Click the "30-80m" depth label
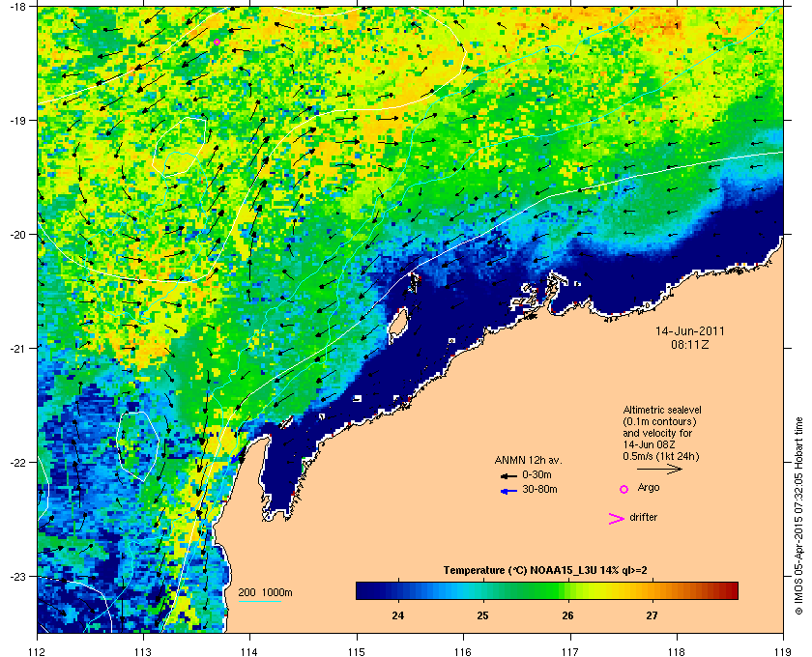 click(x=539, y=489)
